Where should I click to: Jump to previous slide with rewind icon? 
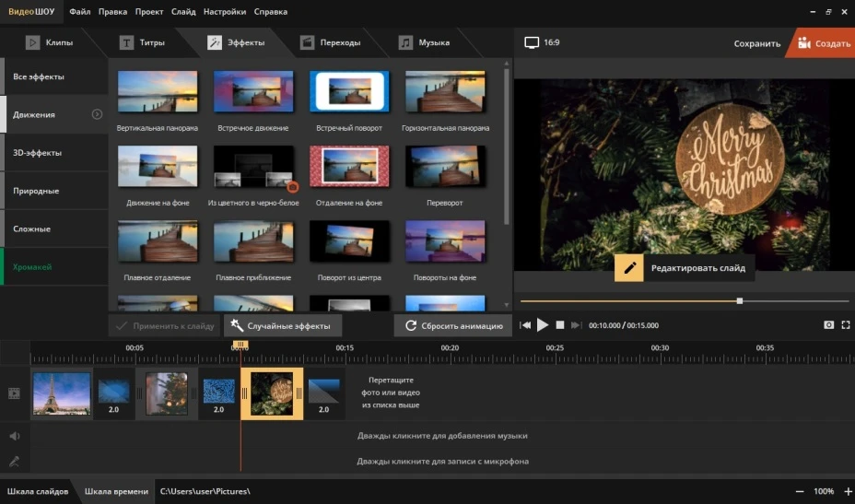pyautogui.click(x=525, y=325)
